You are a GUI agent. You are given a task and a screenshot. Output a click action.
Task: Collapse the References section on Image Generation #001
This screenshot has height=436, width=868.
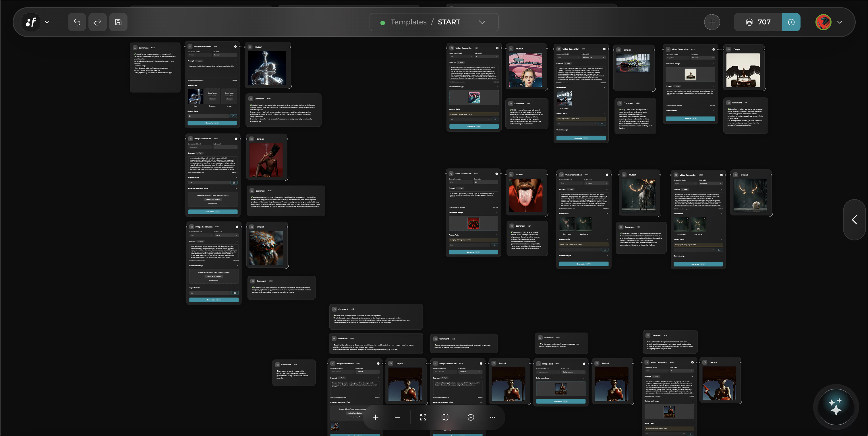click(235, 85)
